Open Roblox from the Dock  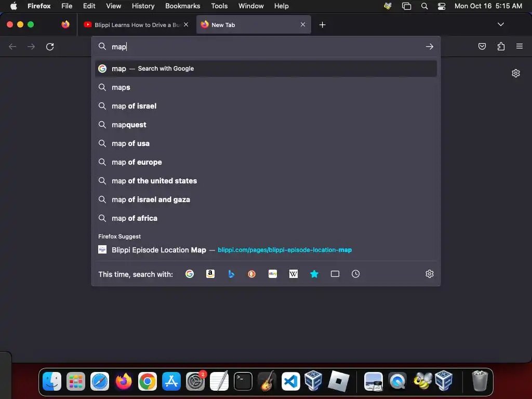[x=339, y=381]
